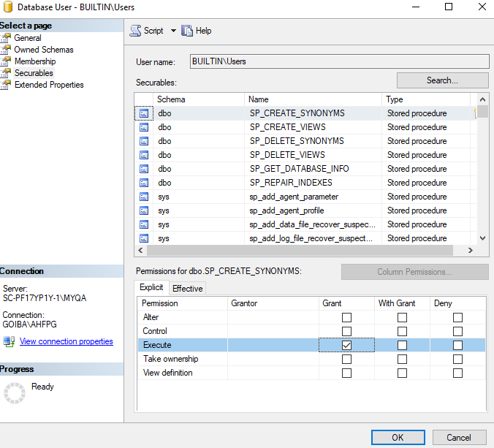Select the Securables page
The height and width of the screenshot is (448, 494).
coord(34,73)
